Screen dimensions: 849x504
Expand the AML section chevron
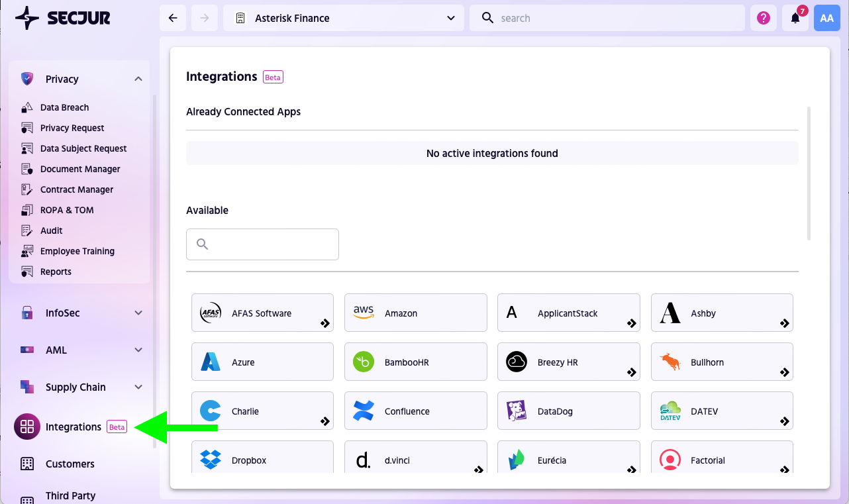(138, 350)
